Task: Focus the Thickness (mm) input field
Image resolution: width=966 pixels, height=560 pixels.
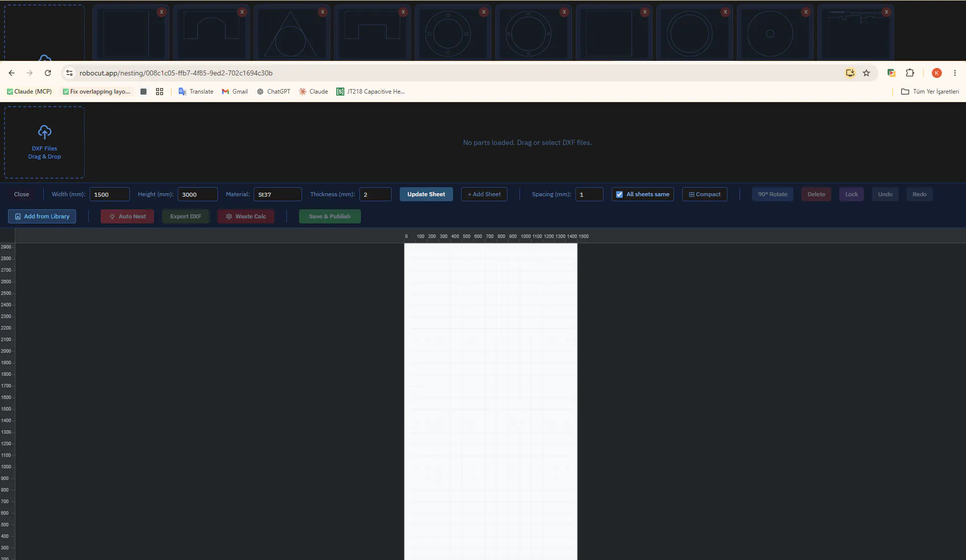Action: (375, 194)
